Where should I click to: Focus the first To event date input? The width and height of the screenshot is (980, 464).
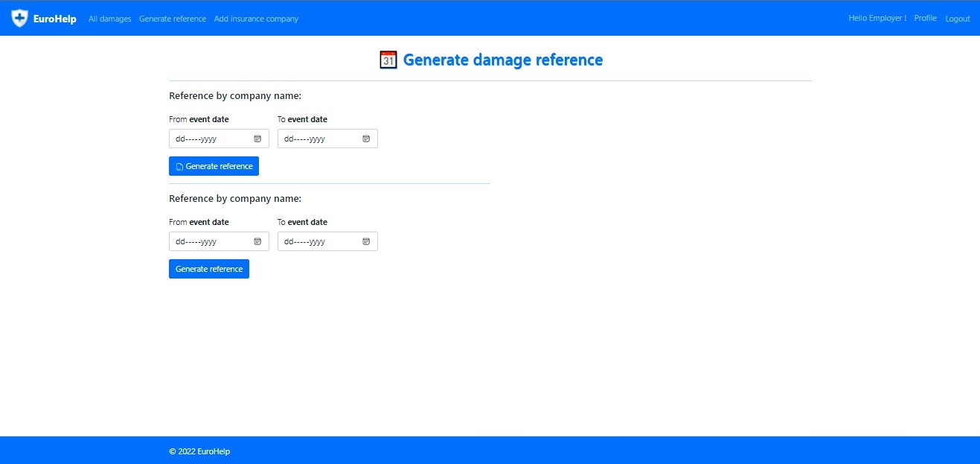(327, 139)
